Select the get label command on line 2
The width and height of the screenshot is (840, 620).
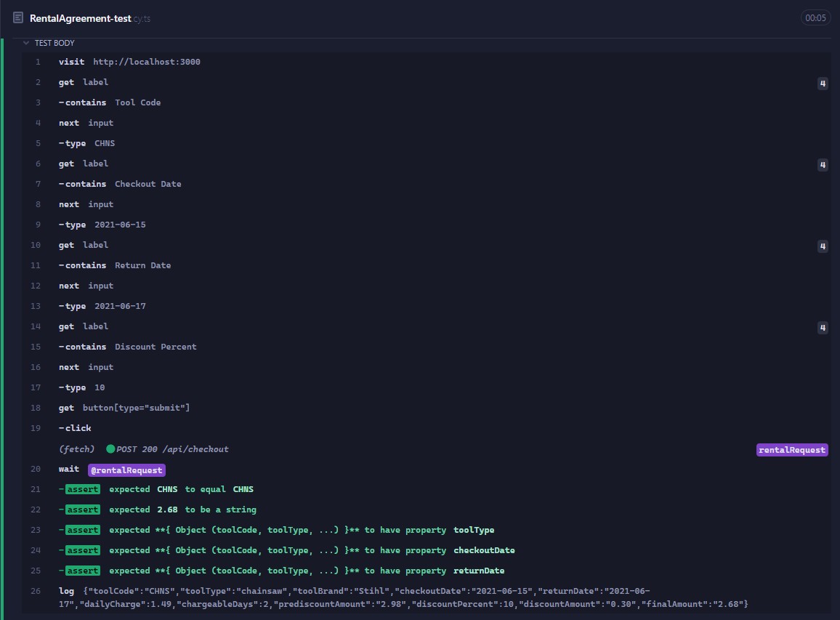[x=427, y=83]
